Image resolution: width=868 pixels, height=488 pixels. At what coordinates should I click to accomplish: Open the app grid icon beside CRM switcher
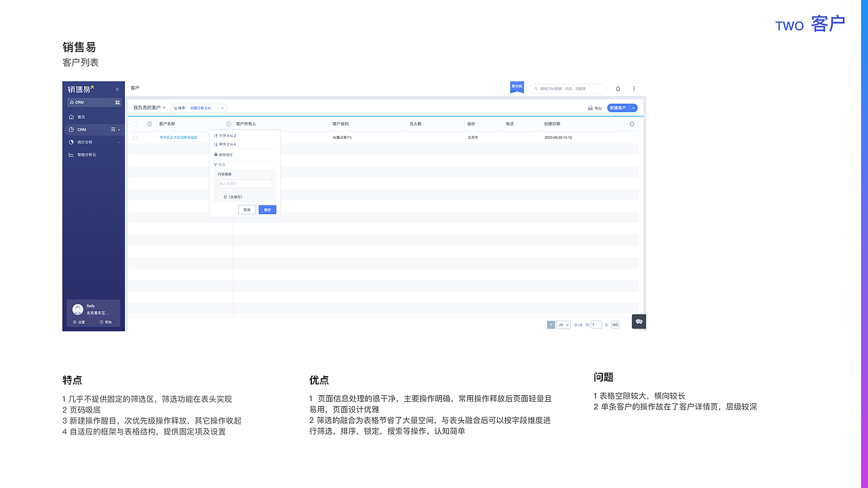point(117,102)
